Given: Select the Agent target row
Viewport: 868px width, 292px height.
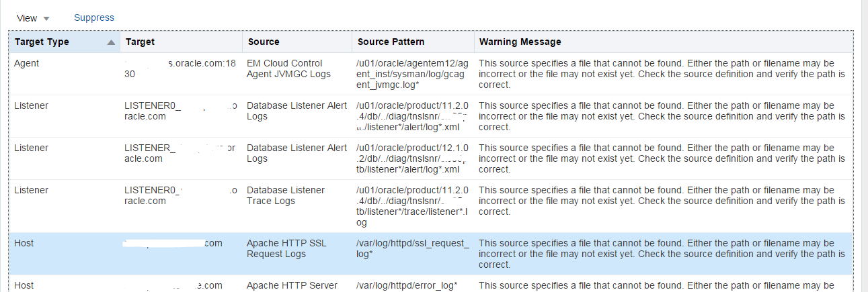Looking at the screenshot, I should 431,74.
